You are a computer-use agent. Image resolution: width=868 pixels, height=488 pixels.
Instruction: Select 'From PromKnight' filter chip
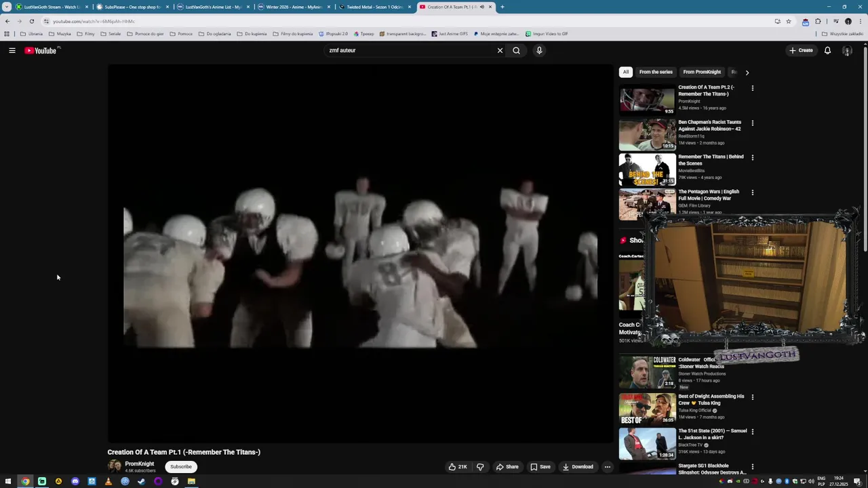(x=702, y=72)
